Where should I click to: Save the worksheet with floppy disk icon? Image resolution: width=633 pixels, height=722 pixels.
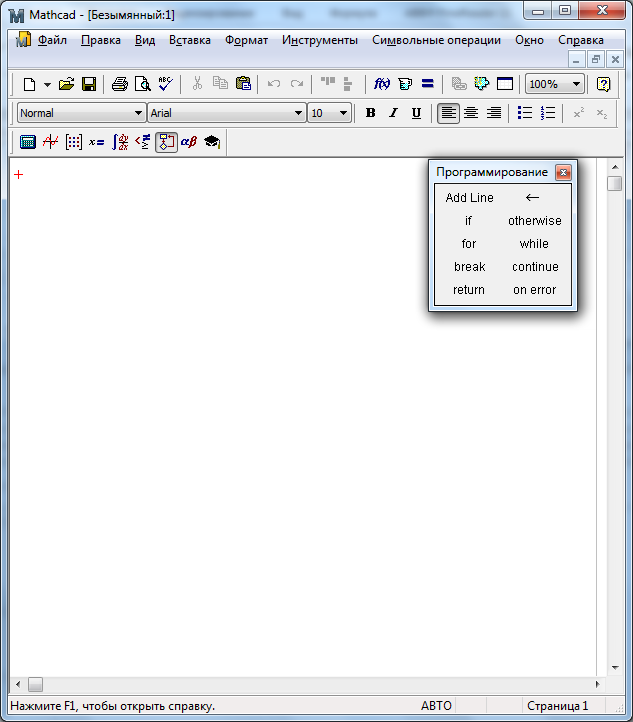(89, 84)
